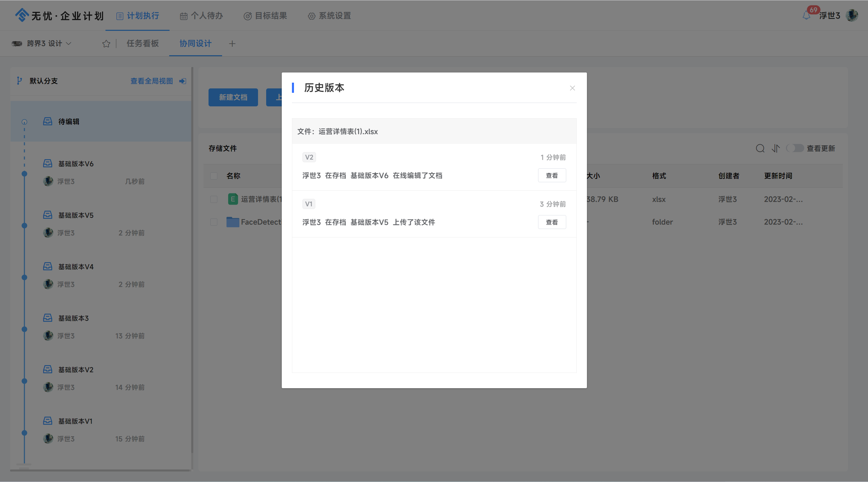
Task: Select 基础版本V4 in branch timeline
Action: pos(76,267)
